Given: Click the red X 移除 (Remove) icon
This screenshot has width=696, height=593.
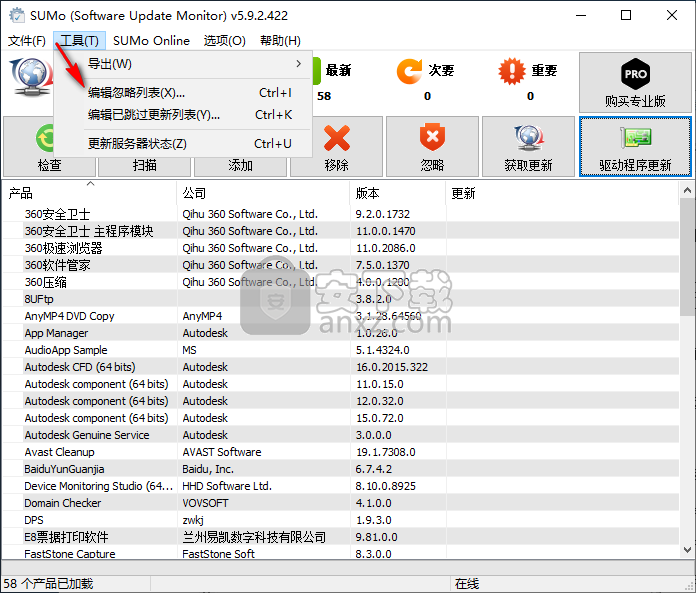Looking at the screenshot, I should tap(337, 138).
